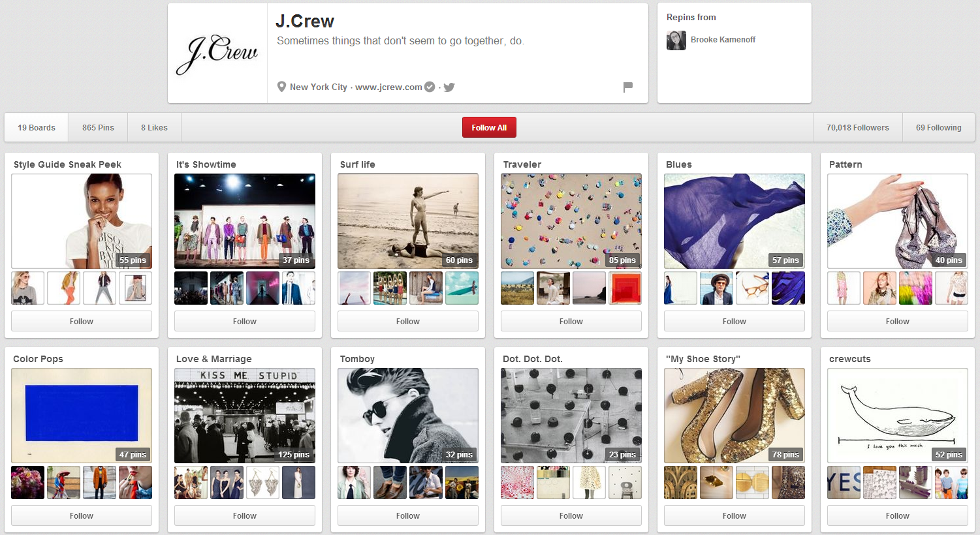Open the Kiss Me Stupid cover photo
Viewport: 980px width, 535px height.
(x=245, y=416)
